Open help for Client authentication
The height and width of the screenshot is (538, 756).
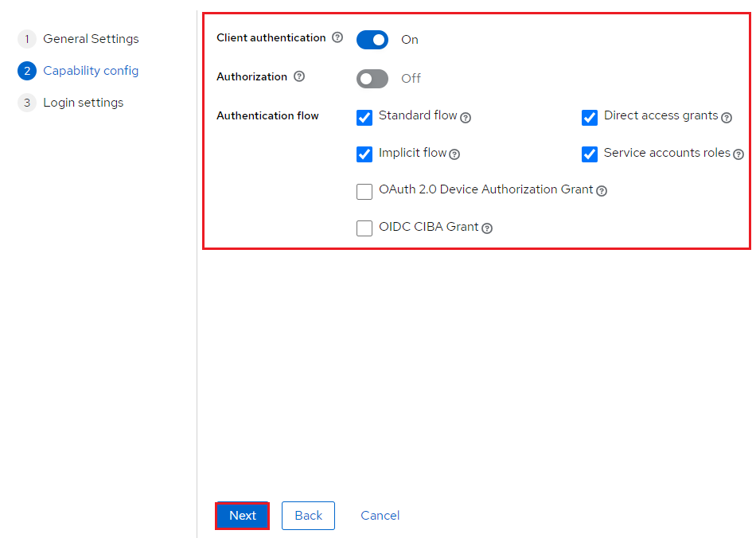coord(337,37)
